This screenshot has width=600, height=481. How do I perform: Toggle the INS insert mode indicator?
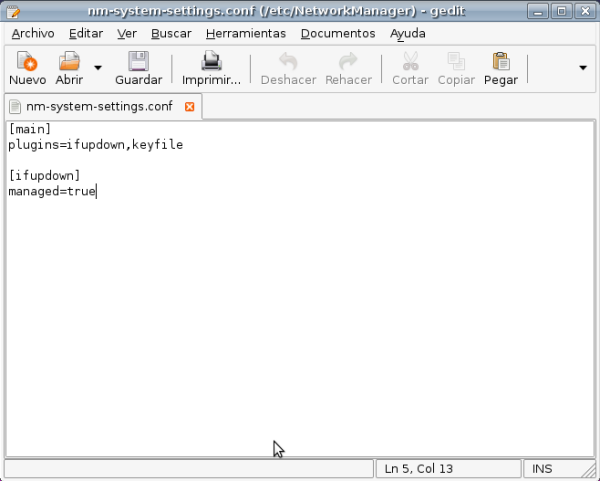tap(542, 468)
